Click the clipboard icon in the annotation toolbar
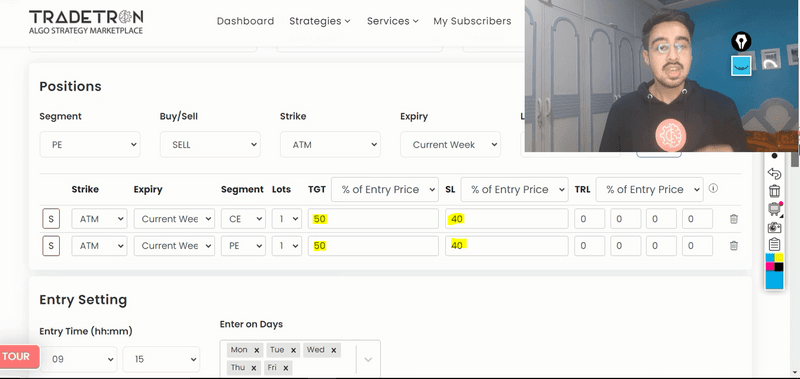The image size is (800, 379). click(x=774, y=244)
